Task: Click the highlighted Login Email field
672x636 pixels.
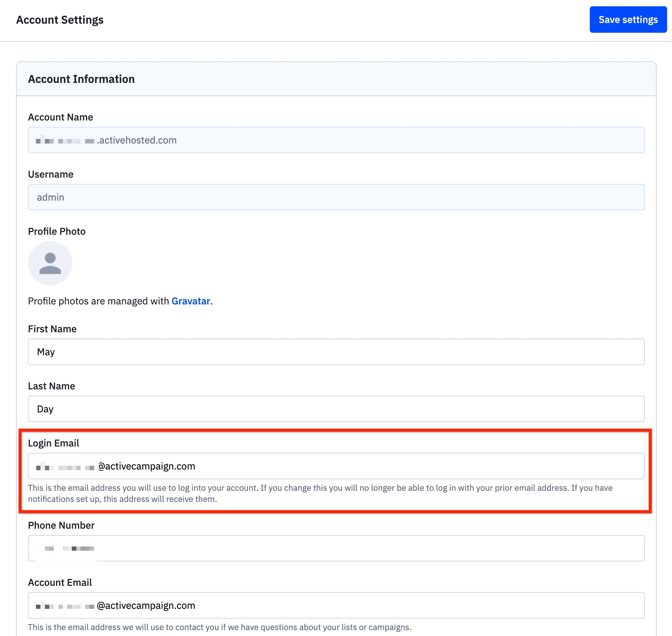Action: pyautogui.click(x=336, y=466)
